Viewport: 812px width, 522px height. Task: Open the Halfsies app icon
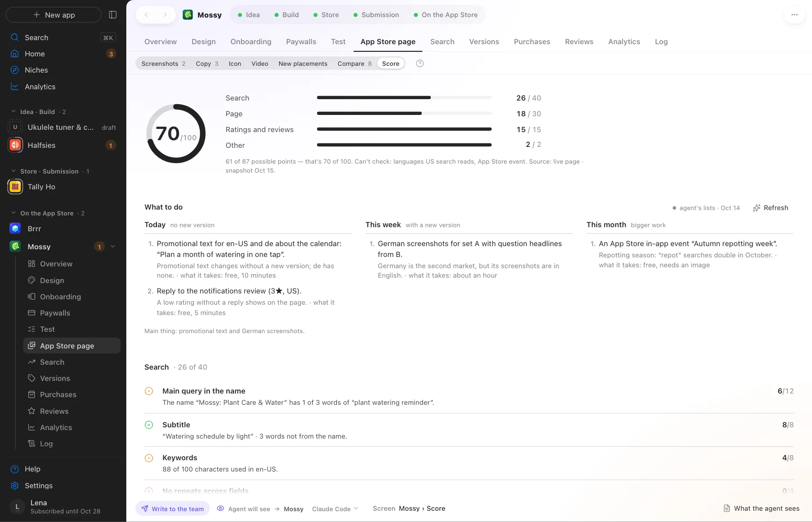(x=15, y=145)
